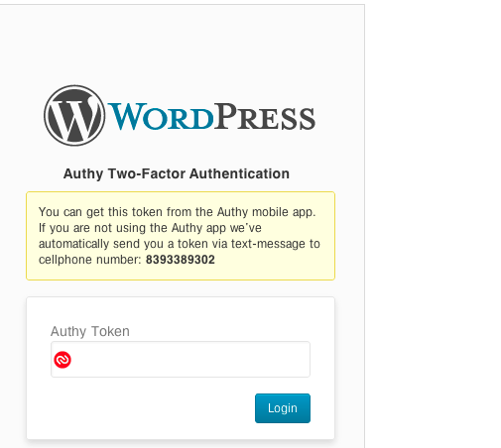
Task: Click the yellow notice box border area
Action: click(x=181, y=192)
